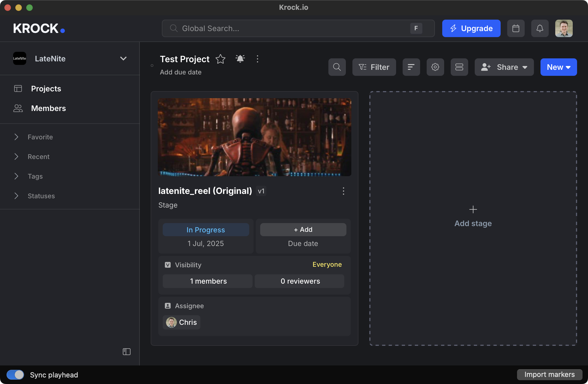Open the New dropdown button
Image resolution: width=588 pixels, height=384 pixels.
pyautogui.click(x=559, y=67)
